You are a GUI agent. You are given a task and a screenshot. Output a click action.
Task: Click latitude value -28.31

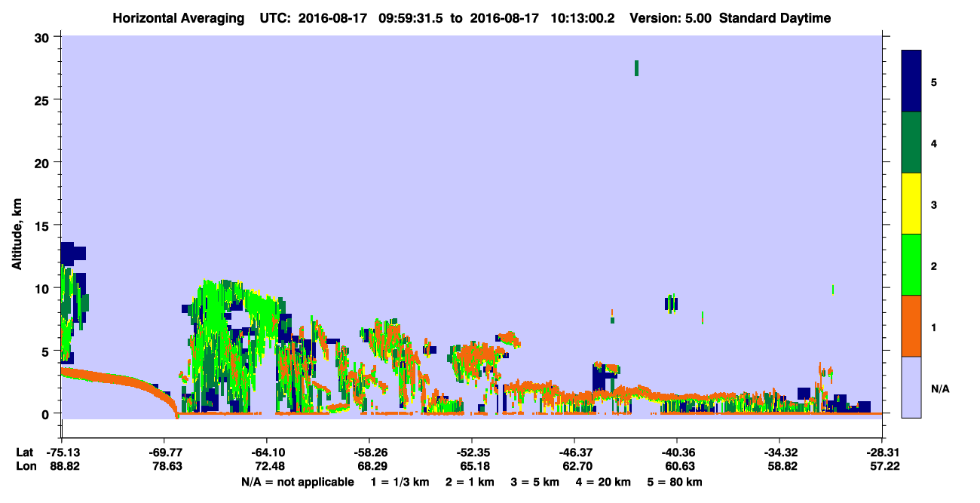882,452
